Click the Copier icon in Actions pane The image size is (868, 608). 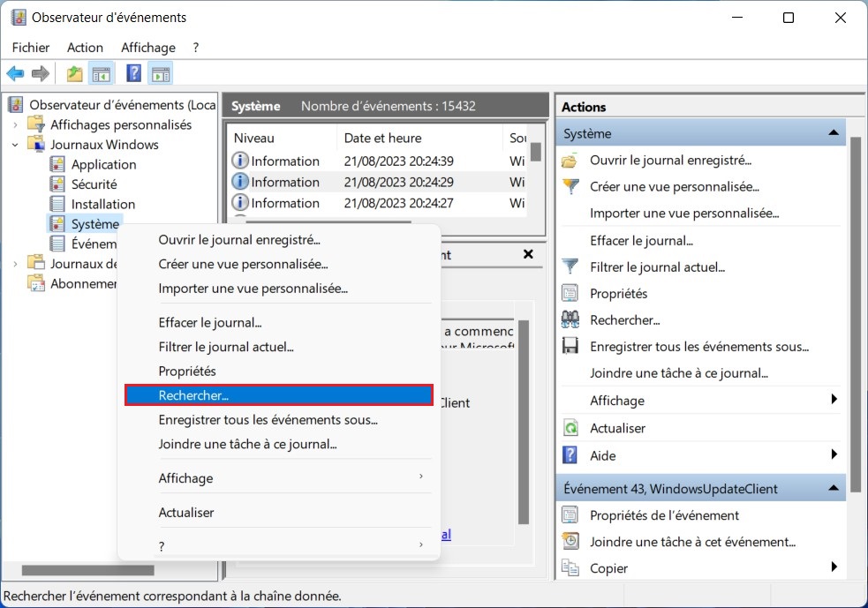point(570,567)
